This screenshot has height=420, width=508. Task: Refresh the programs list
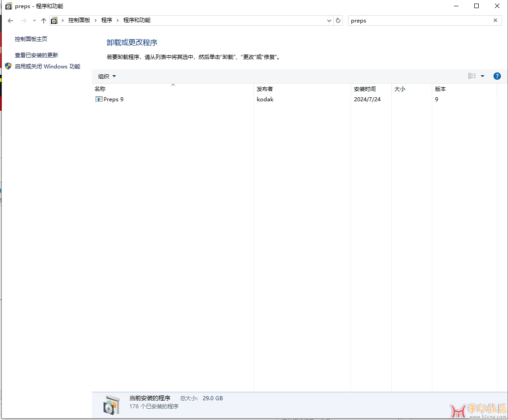point(338,20)
